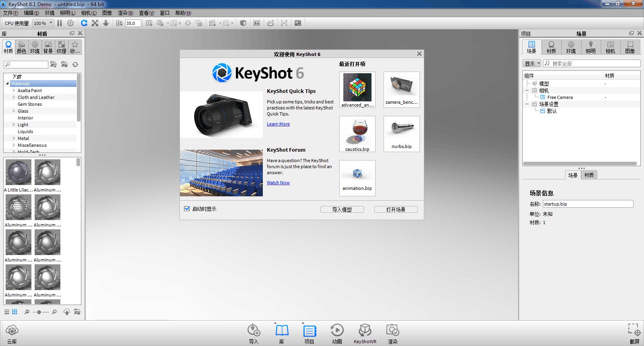Click the scene tree horizontal scrollbar
Image resolution: width=644 pixels, height=346 pixels.
(x=580, y=164)
